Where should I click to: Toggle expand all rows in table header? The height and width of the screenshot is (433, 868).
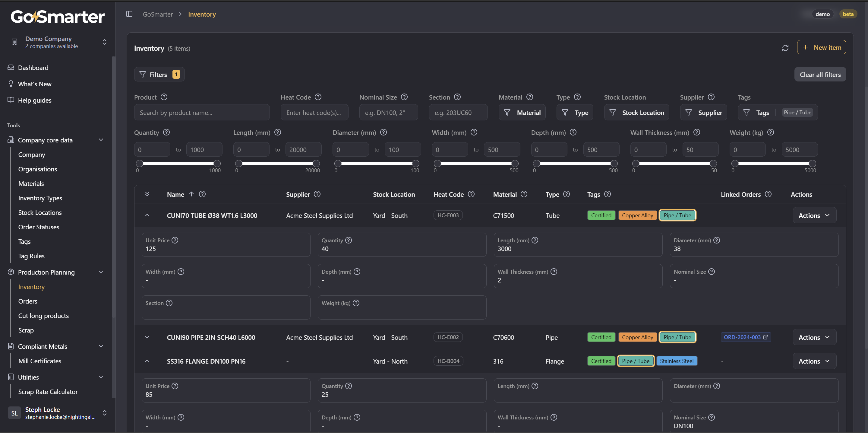pyautogui.click(x=147, y=194)
